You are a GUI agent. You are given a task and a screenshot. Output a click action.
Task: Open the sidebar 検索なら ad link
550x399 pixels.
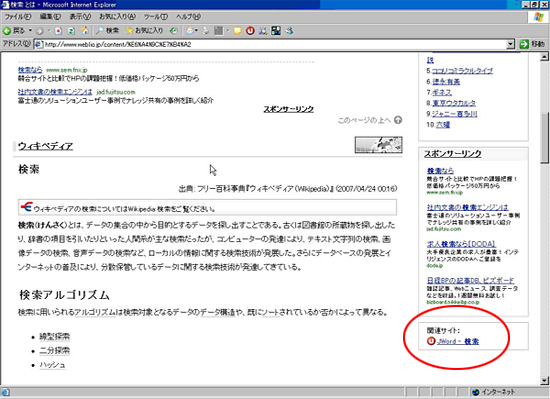[x=440, y=171]
